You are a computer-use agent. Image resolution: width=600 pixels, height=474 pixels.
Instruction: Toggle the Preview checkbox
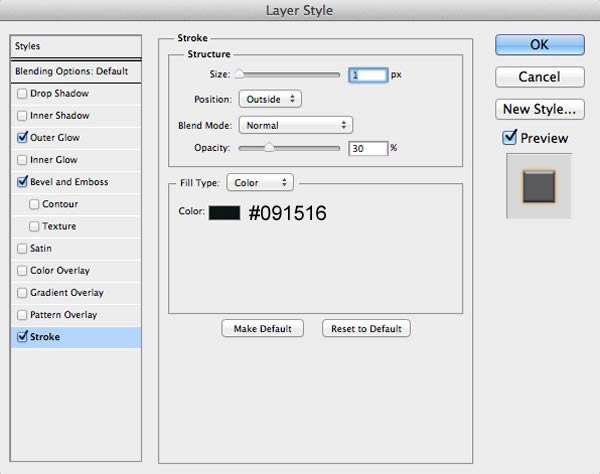(x=509, y=137)
